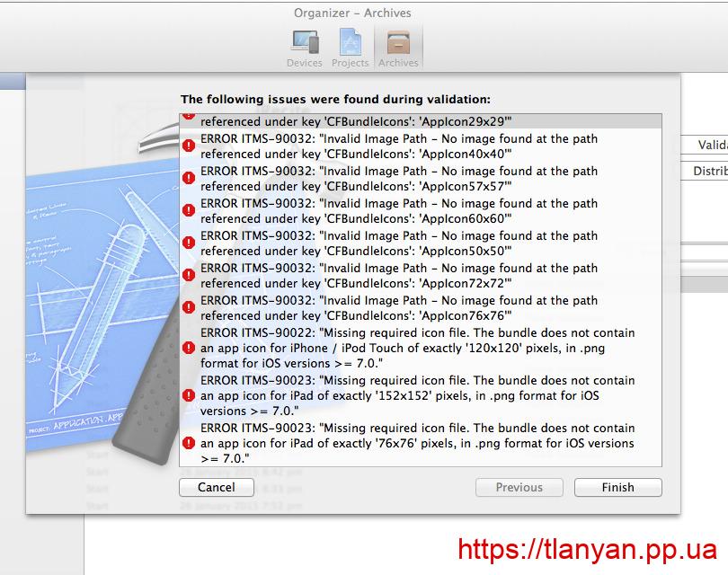The height and width of the screenshot is (575, 728).
Task: Click error icon beside AppIcon40x40 message
Action: pos(189,146)
